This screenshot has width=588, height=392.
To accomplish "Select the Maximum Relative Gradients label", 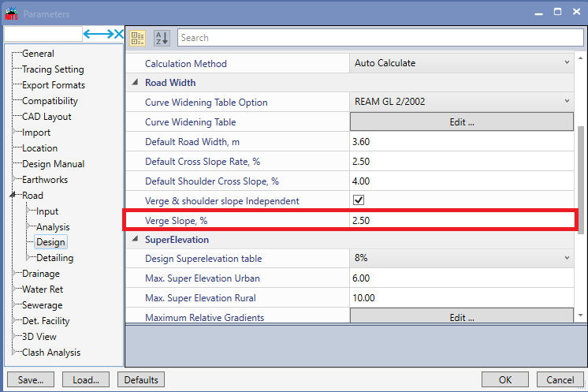I will (x=204, y=317).
